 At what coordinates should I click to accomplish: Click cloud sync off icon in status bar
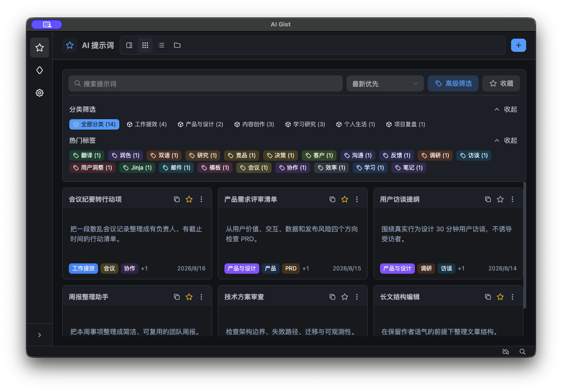point(506,351)
